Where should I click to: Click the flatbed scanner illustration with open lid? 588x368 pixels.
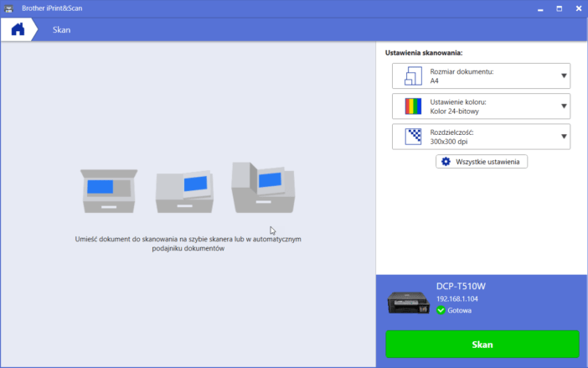pos(109,191)
